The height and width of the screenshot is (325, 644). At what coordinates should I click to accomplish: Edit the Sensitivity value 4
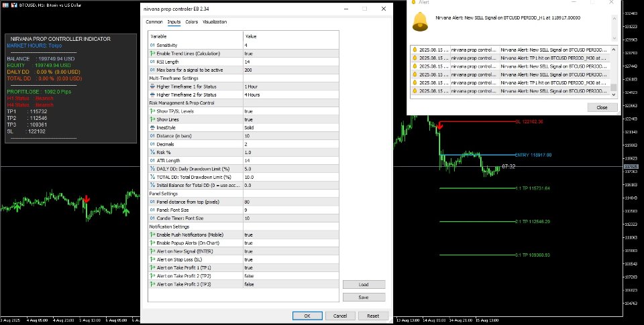click(x=291, y=45)
